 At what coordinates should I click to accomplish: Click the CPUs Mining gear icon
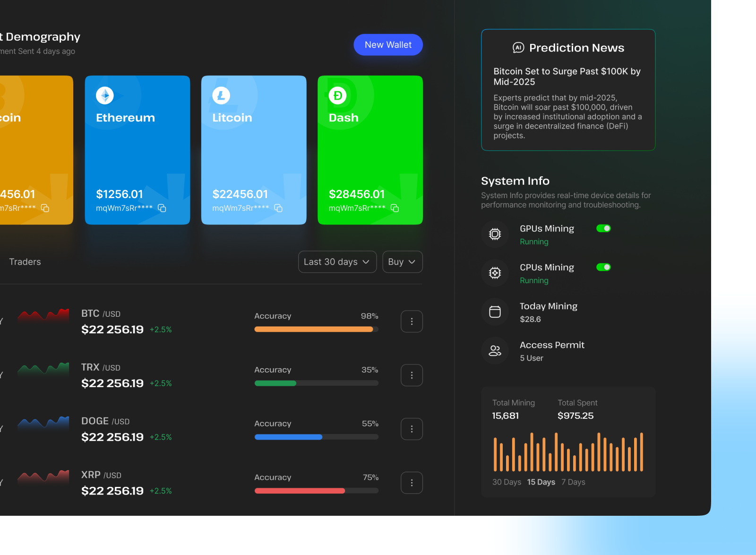pos(495,273)
